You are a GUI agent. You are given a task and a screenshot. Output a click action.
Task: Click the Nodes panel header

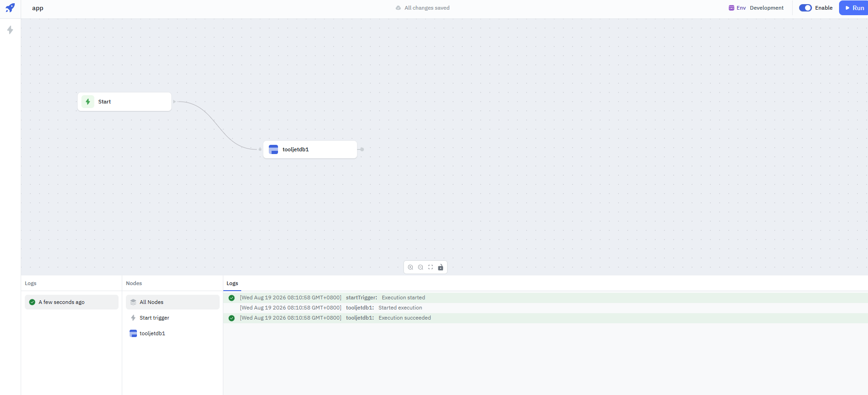pyautogui.click(x=134, y=283)
